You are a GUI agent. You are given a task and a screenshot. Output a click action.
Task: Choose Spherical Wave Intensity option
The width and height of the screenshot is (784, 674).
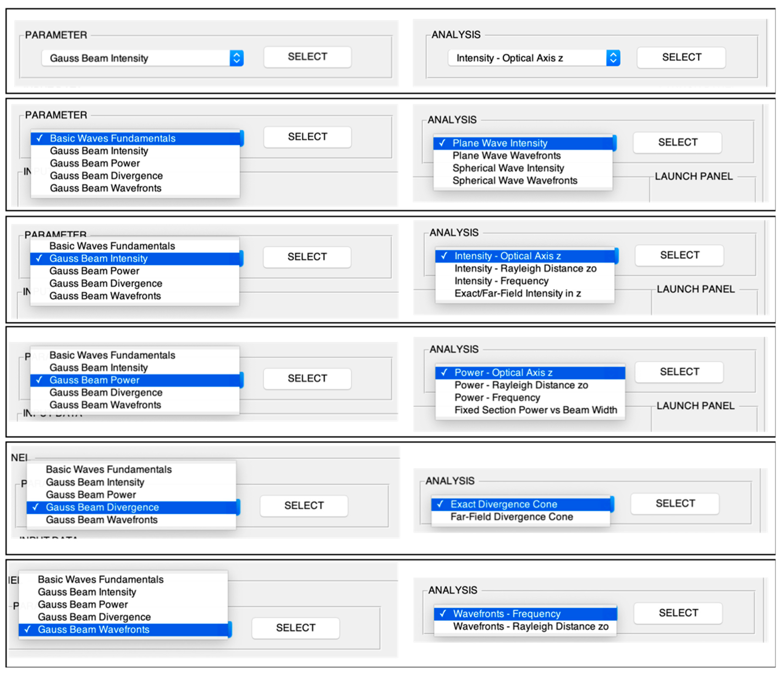(x=508, y=168)
